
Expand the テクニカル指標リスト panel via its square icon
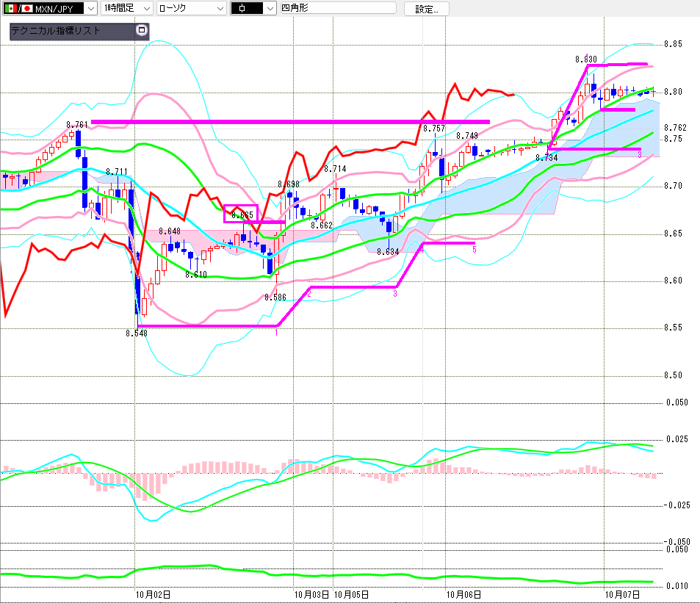(142, 30)
